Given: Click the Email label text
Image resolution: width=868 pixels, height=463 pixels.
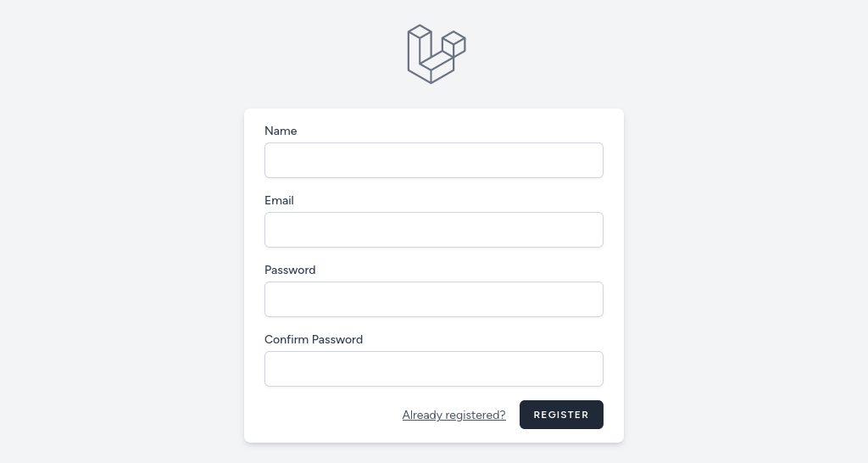Looking at the screenshot, I should [279, 200].
